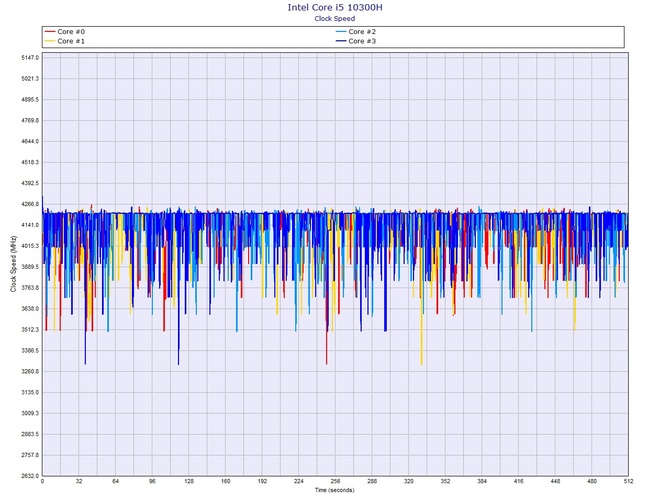Click the 4141.0 y-axis value
The width and height of the screenshot is (670, 502).
coord(30,225)
